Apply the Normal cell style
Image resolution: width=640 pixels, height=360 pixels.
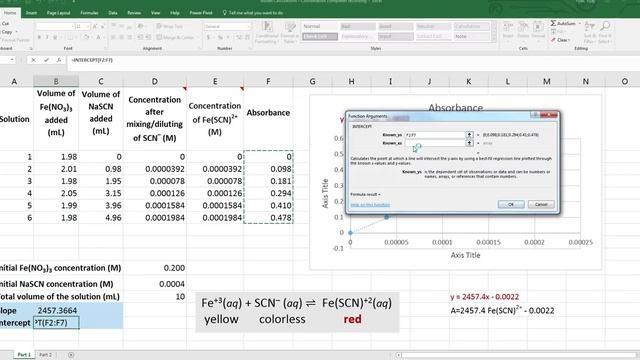(x=320, y=27)
